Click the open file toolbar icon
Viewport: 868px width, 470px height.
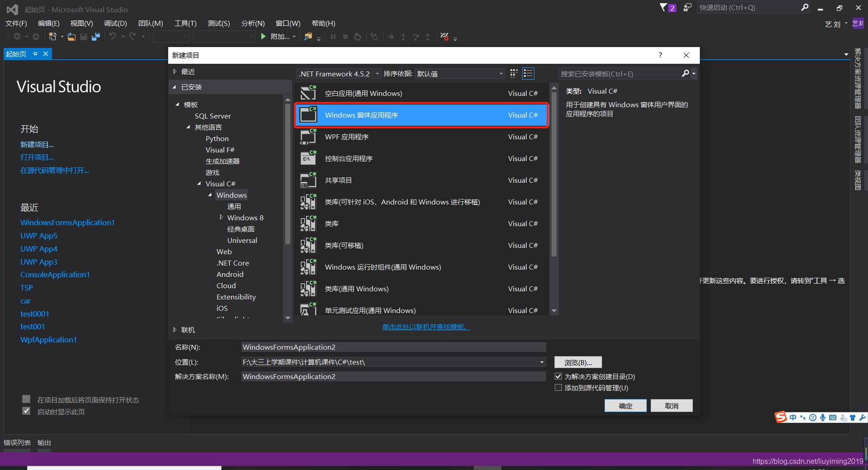point(71,37)
